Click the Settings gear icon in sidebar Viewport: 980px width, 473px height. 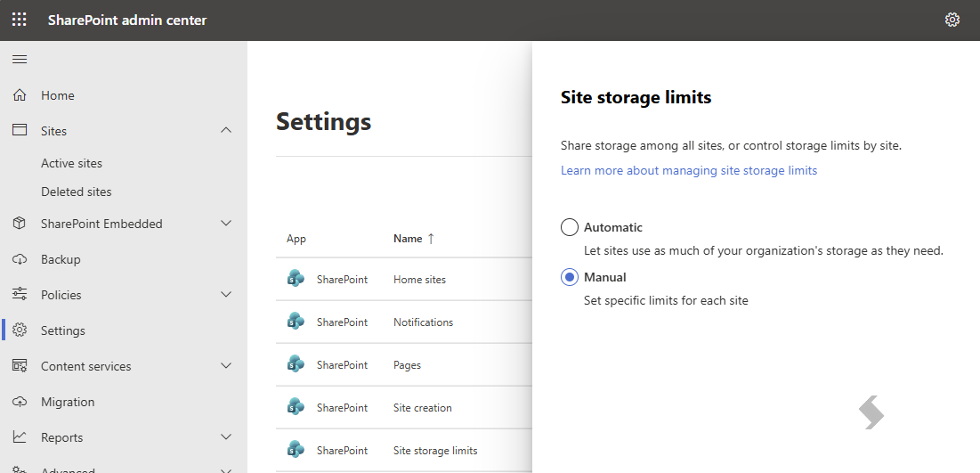[20, 330]
